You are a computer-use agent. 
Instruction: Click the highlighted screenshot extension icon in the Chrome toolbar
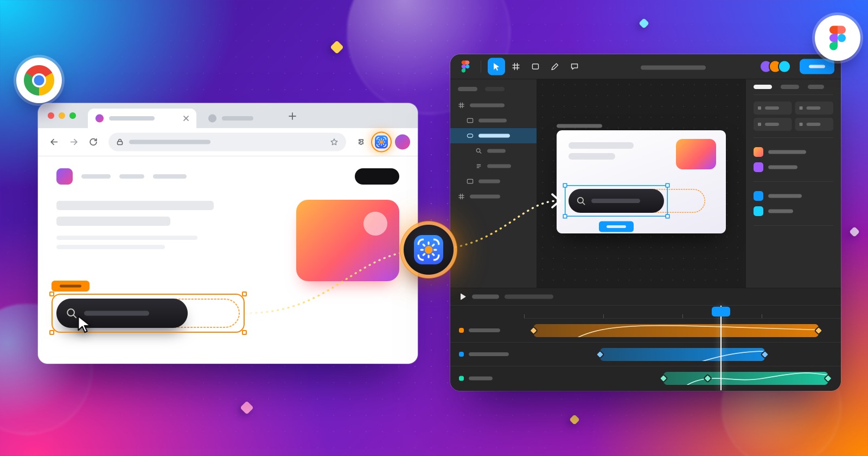point(381,142)
